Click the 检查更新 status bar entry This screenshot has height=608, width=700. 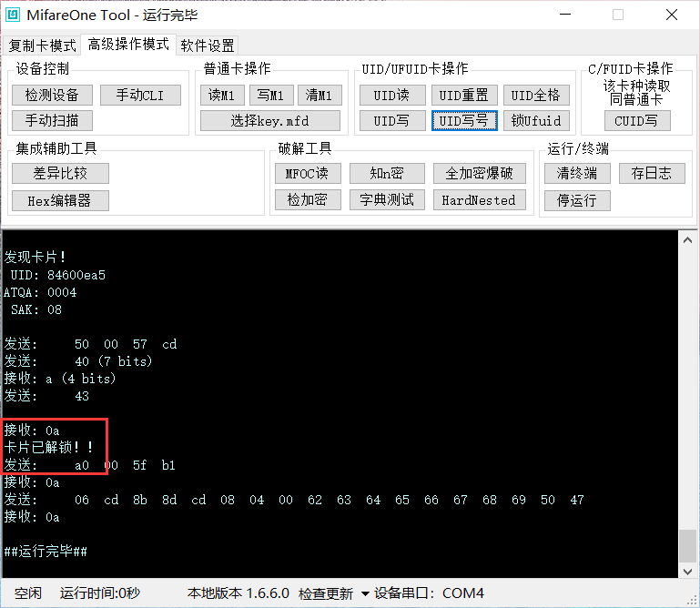tap(326, 593)
